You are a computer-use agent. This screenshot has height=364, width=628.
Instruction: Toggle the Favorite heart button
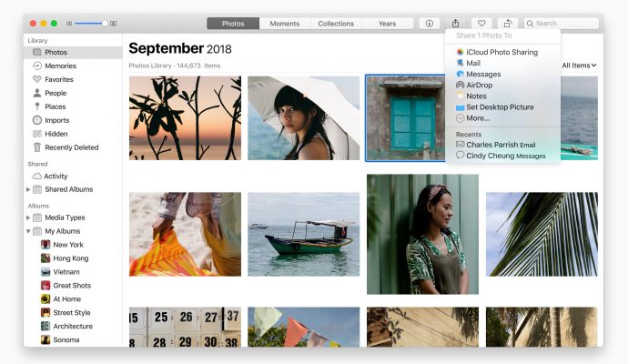click(x=481, y=24)
